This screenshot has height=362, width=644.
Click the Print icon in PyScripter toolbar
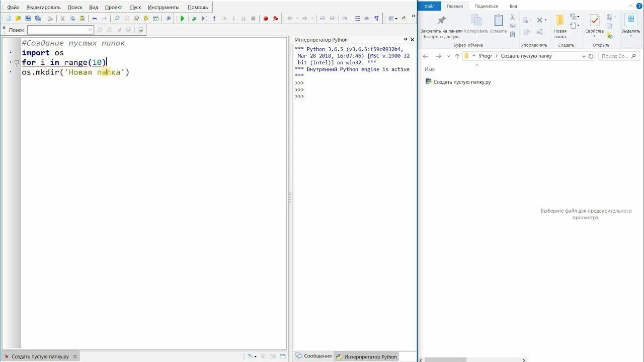pos(50,19)
